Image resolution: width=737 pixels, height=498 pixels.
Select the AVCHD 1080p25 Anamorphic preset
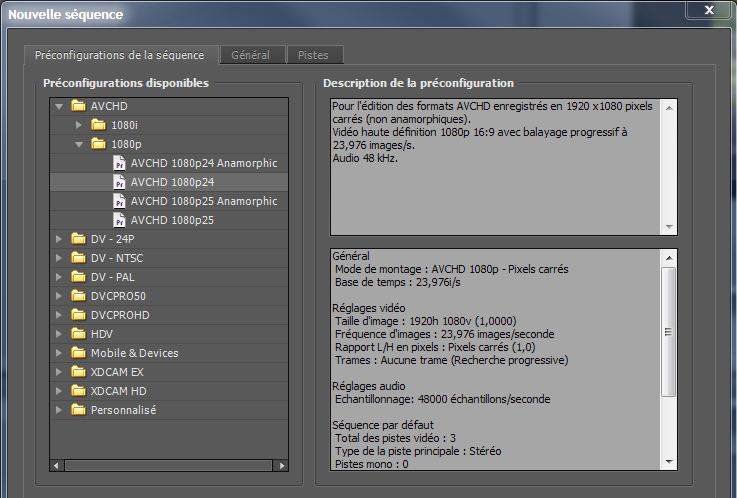pyautogui.click(x=204, y=201)
